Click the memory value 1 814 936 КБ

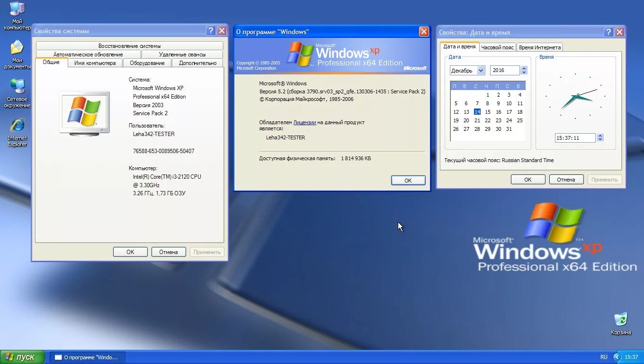point(356,158)
